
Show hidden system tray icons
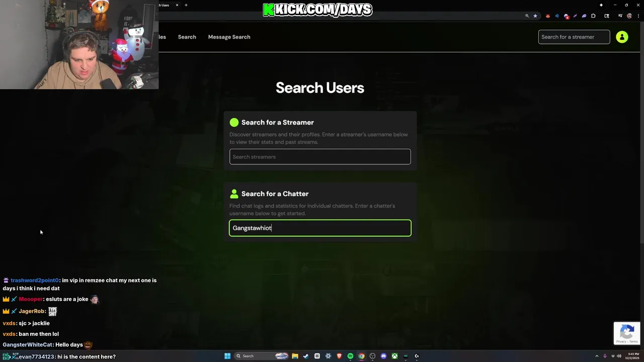pyautogui.click(x=597, y=356)
